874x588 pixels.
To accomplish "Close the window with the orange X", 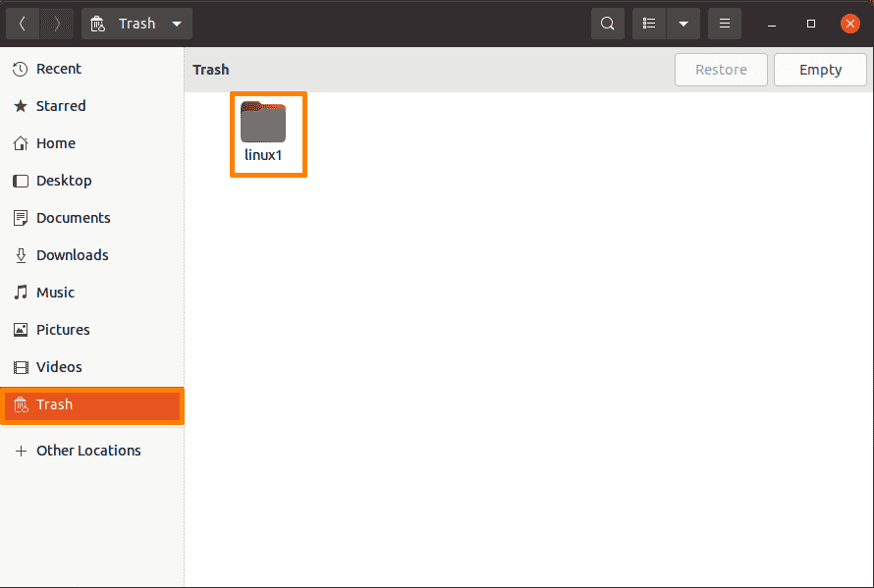I will click(x=850, y=24).
